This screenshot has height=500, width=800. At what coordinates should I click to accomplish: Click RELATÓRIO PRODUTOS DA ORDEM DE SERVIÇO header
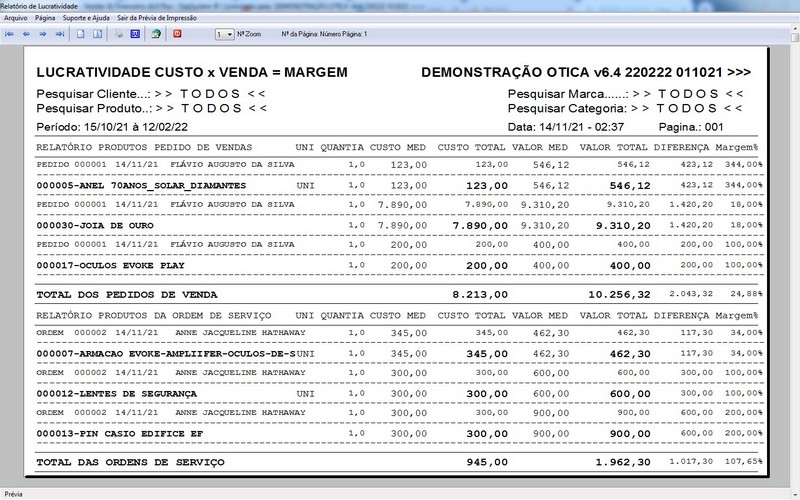154,315
